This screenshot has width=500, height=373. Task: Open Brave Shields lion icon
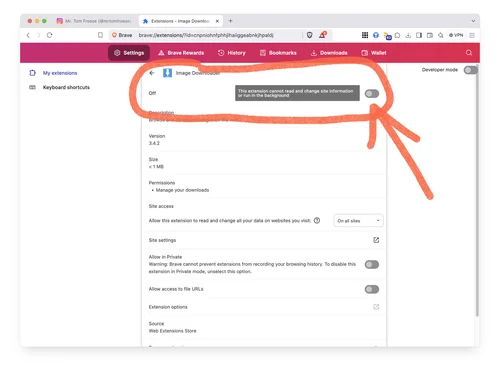point(310,35)
